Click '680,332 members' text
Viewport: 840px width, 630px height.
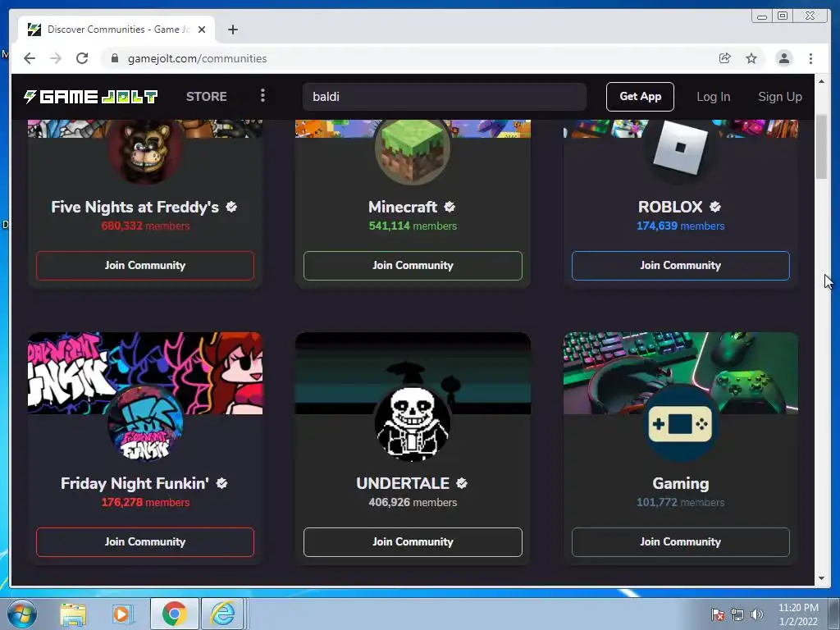click(145, 226)
